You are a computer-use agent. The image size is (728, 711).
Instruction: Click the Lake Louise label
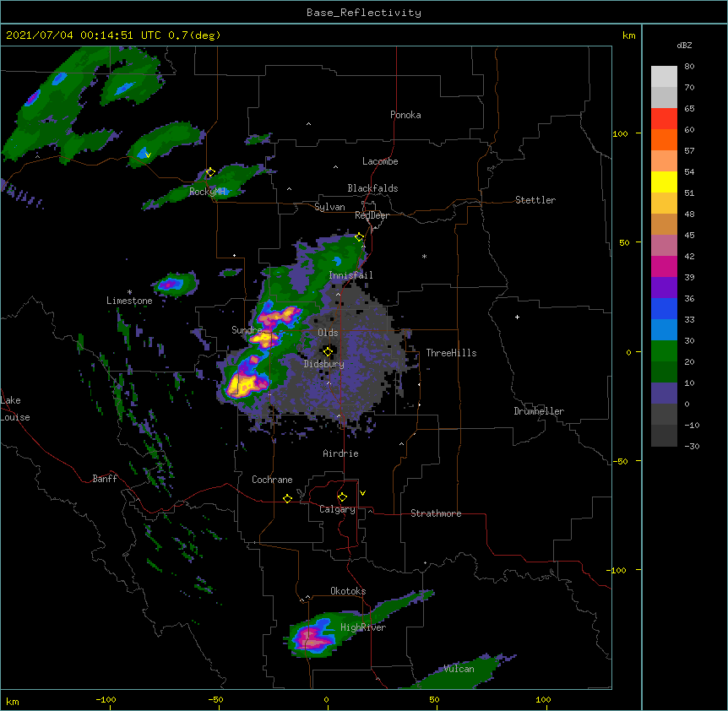click(15, 409)
